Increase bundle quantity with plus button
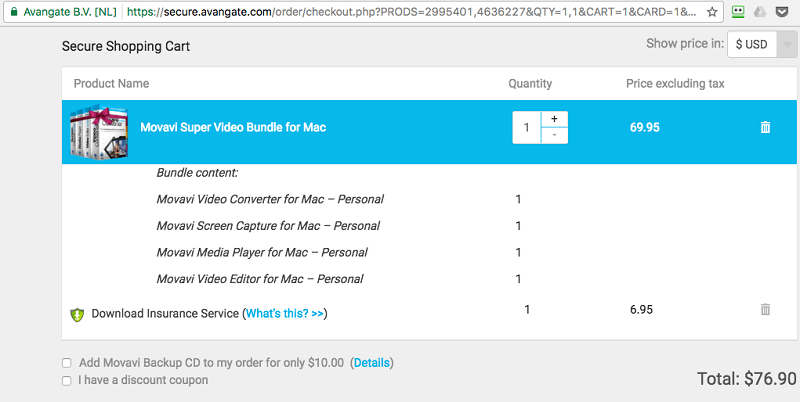 (555, 119)
